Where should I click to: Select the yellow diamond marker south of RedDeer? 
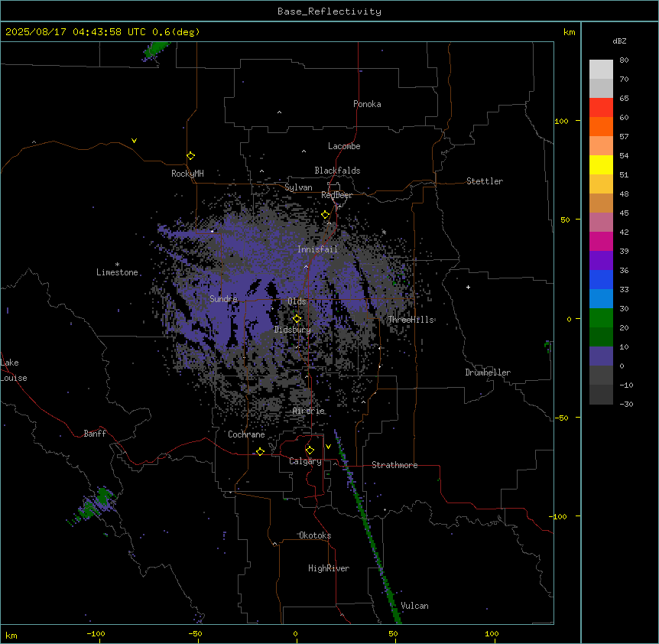[325, 215]
